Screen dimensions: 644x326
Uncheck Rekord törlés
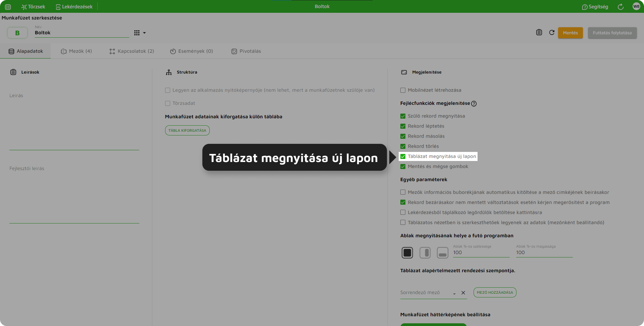click(x=403, y=146)
